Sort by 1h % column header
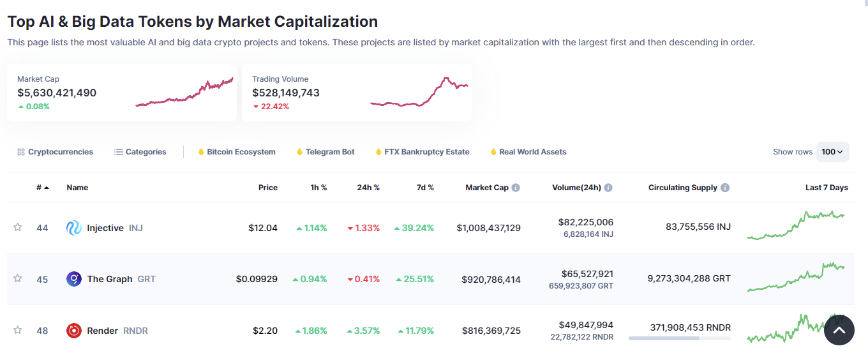Image resolution: width=868 pixels, height=353 pixels. (x=318, y=188)
